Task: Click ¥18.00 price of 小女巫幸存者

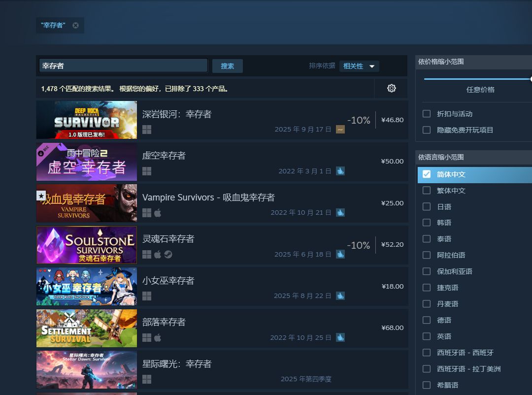Action: (x=393, y=287)
